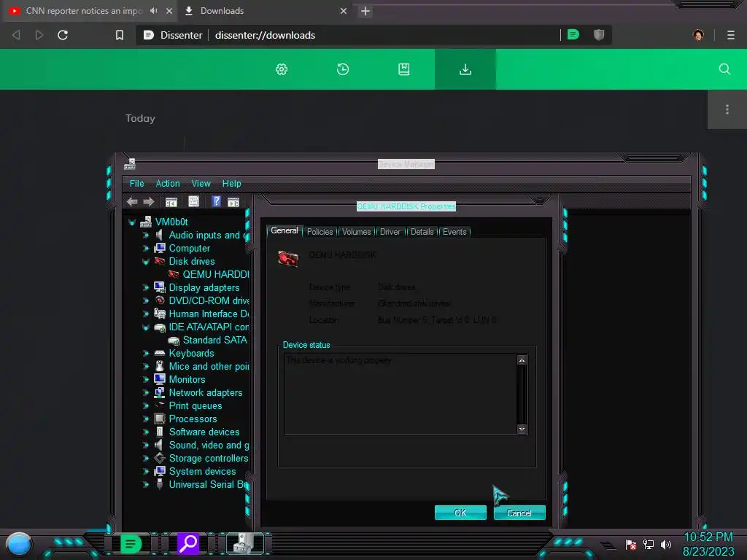Click the search magnifier in the green bar

[x=724, y=69]
